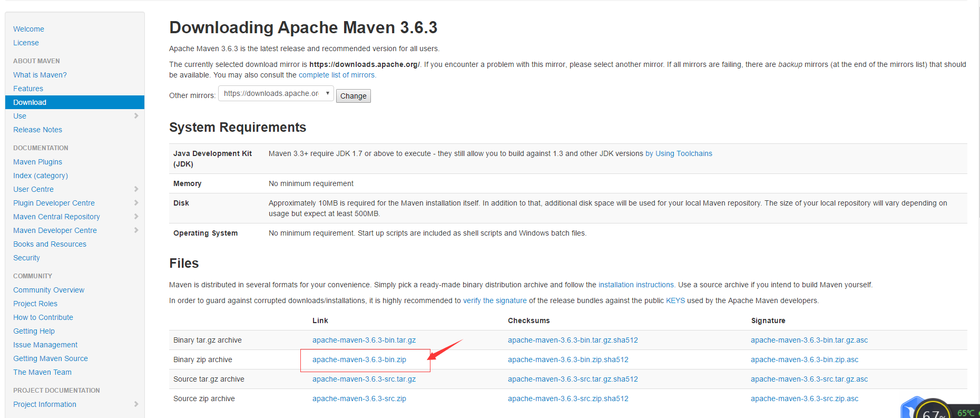Viewport: 980px width, 418px height.
Task: Expand the Use submenu chevron
Action: tap(136, 116)
